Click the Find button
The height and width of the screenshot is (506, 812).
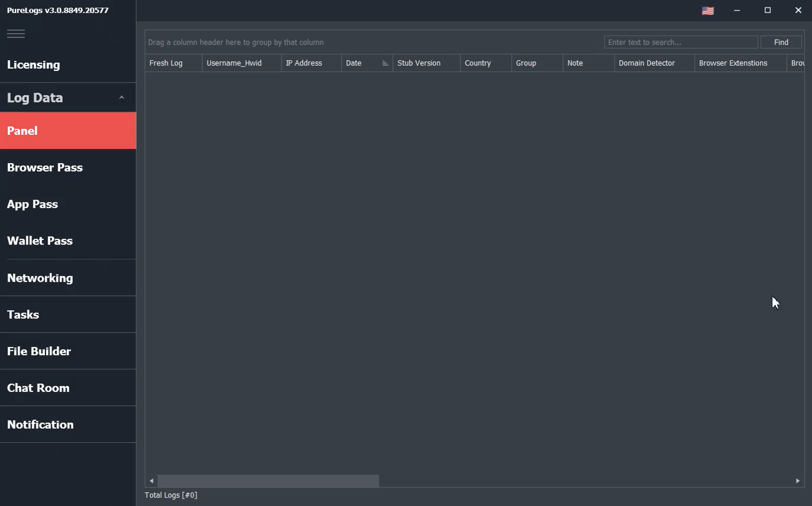tap(781, 42)
